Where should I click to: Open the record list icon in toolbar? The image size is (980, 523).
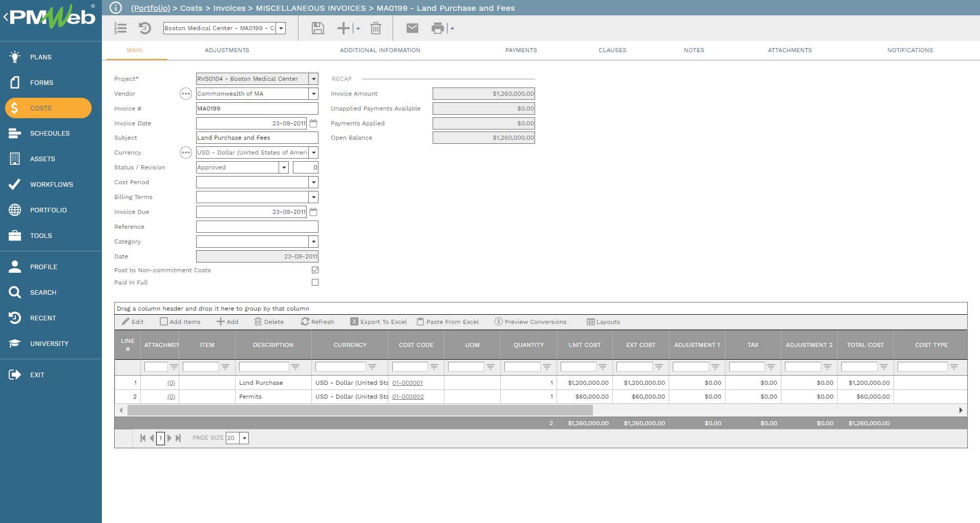pos(120,28)
